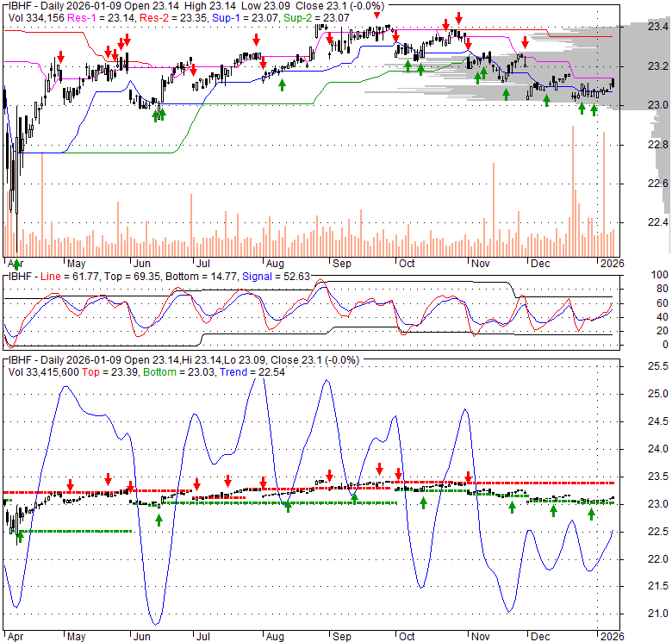Click the 21.5 label on the bottom chart axis
672x642 pixels.
click(x=657, y=586)
